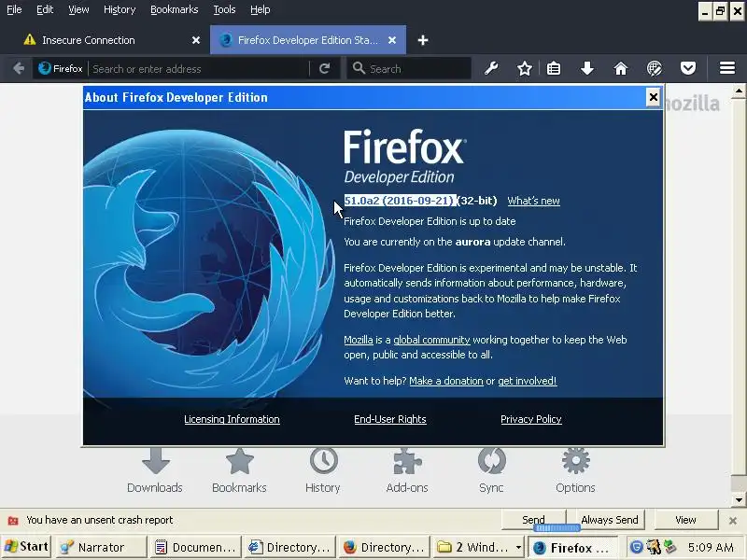This screenshot has height=560, width=747.
Task: Close the Insecure Connection tab
Action: [196, 40]
